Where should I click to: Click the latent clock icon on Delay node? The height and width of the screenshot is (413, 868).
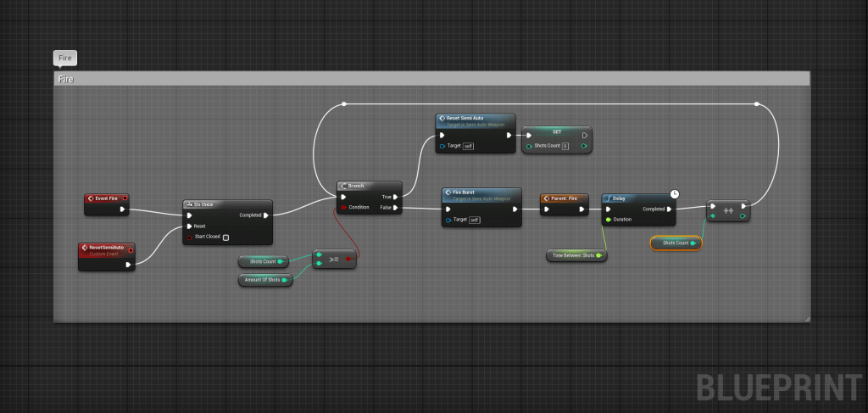click(674, 194)
